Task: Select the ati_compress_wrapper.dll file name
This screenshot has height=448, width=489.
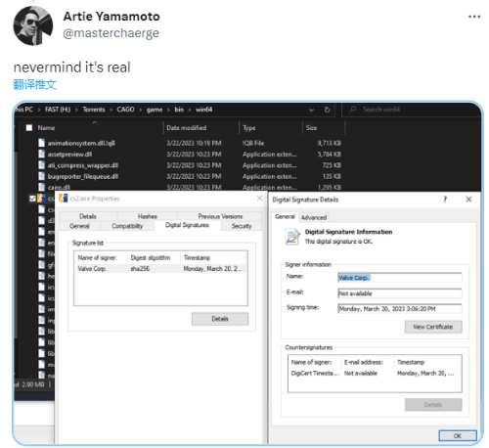Action: (x=83, y=165)
